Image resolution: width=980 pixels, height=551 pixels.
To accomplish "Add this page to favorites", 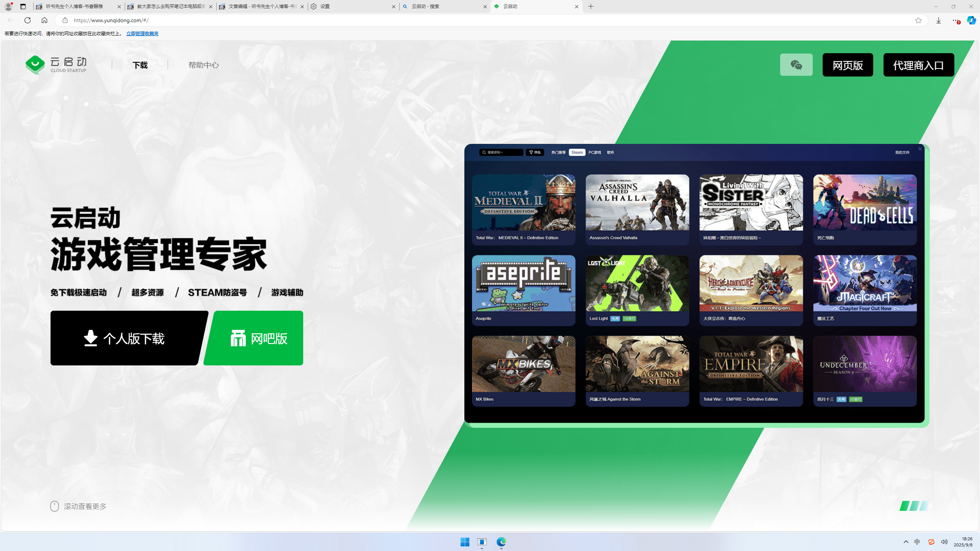I will [918, 20].
